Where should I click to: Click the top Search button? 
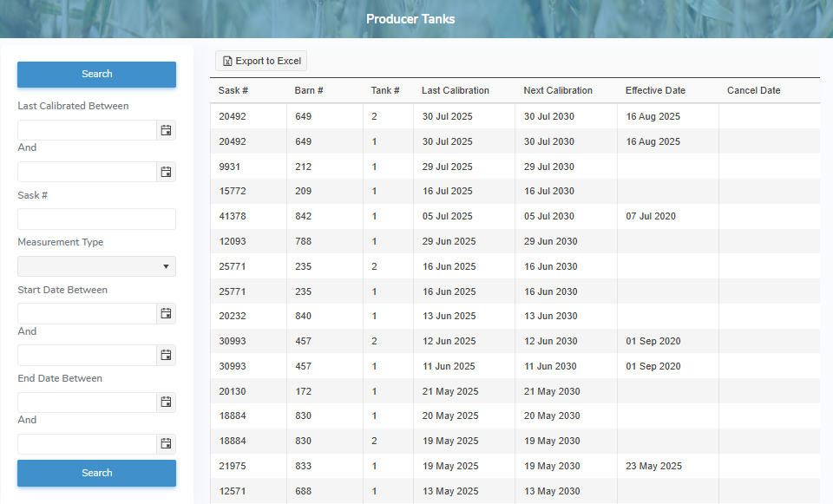coord(96,75)
